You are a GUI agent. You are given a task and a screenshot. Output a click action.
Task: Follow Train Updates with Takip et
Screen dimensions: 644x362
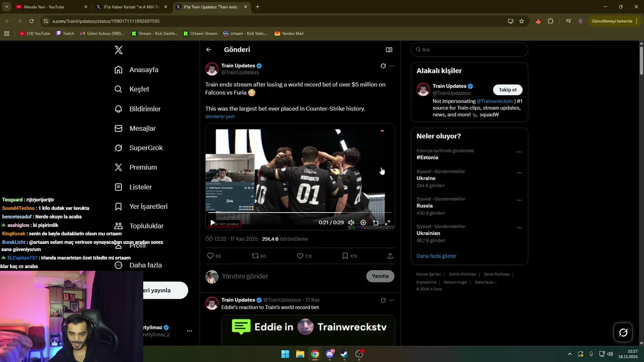(x=508, y=90)
